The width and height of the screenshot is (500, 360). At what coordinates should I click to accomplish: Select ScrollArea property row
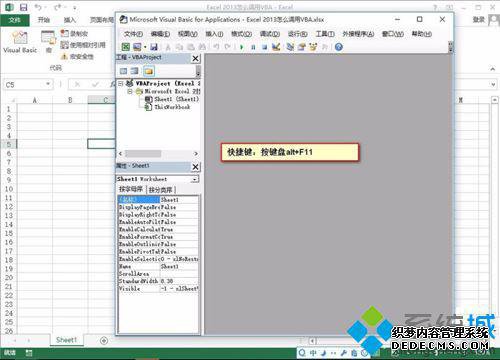pos(158,274)
